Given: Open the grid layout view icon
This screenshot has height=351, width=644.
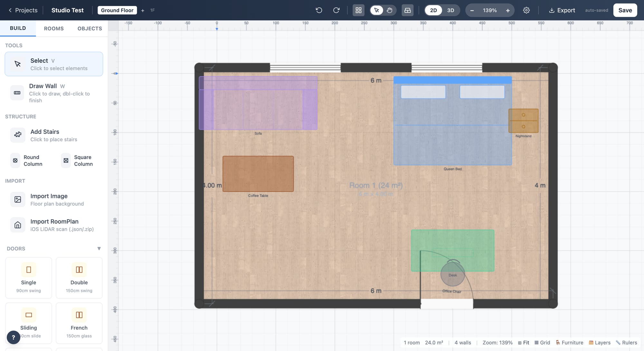Looking at the screenshot, I should [358, 10].
